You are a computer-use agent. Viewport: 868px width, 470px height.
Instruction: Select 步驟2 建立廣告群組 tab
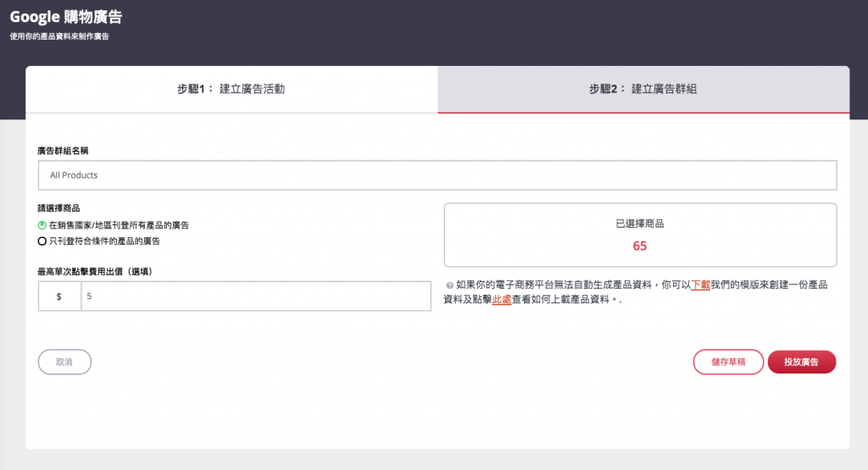(643, 90)
